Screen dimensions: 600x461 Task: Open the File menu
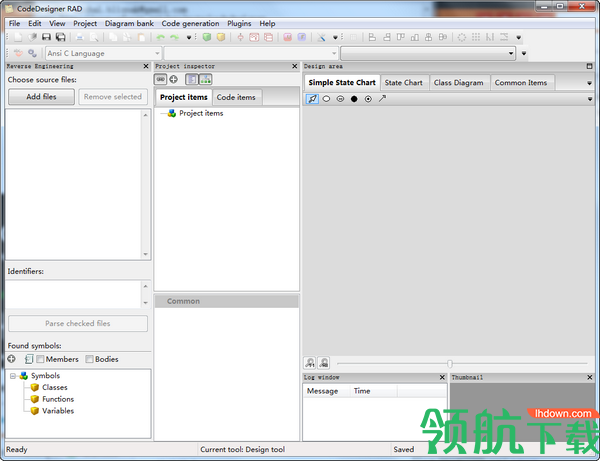pos(15,23)
